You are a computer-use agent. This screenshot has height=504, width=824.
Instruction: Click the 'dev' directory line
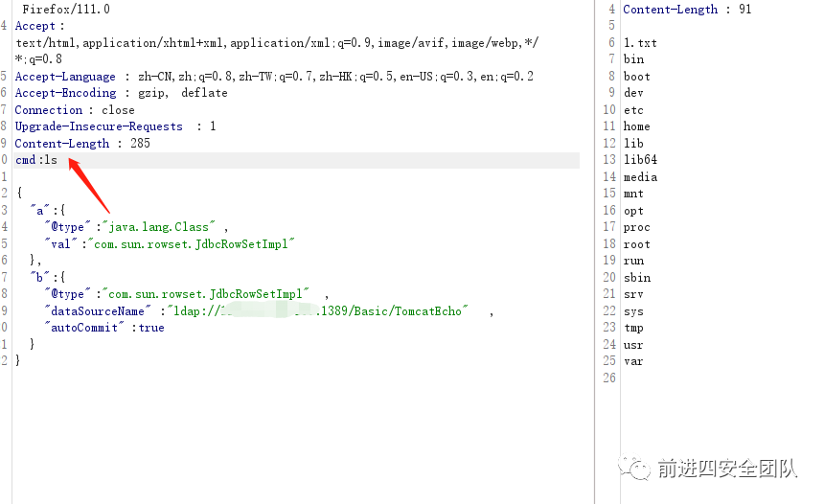point(633,93)
